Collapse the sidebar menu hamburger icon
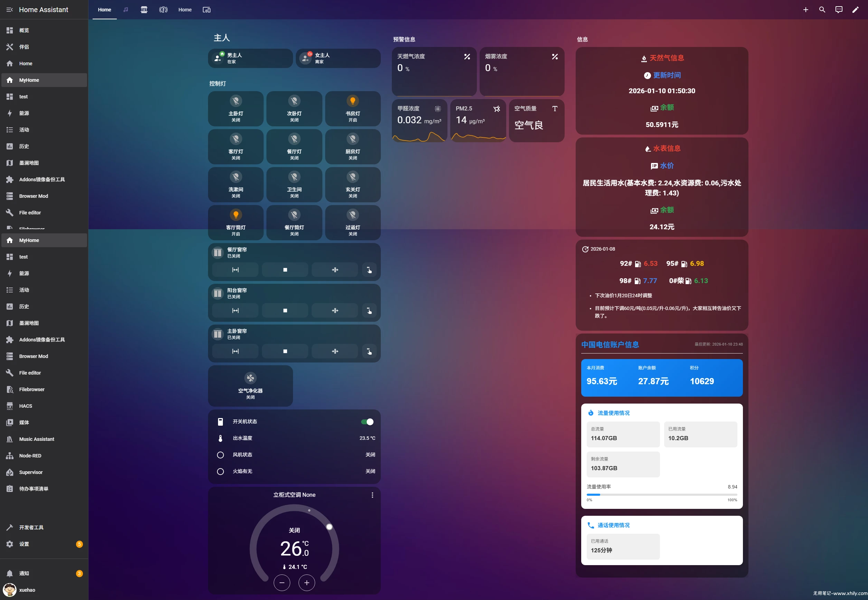Image resolution: width=868 pixels, height=600 pixels. (9, 10)
